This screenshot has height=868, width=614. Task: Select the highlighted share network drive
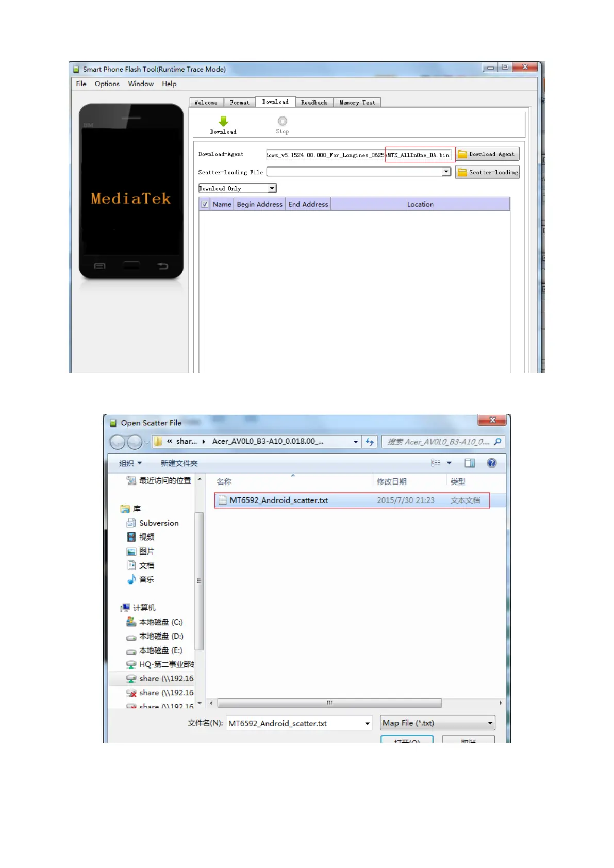[160, 679]
